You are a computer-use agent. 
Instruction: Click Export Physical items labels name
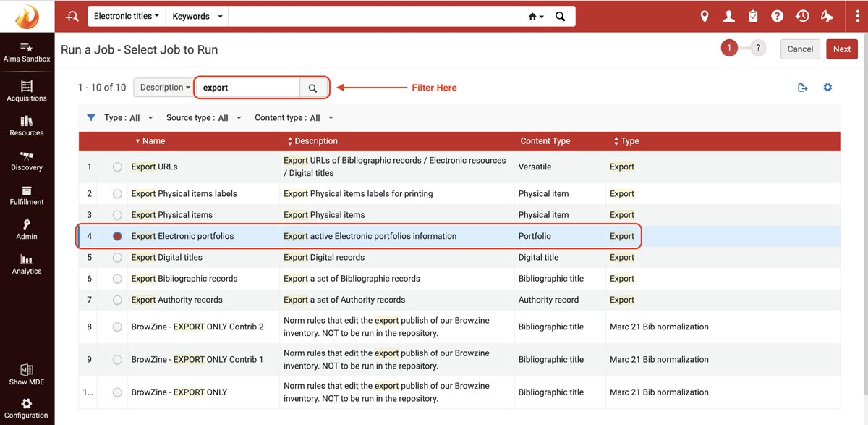[x=184, y=194]
